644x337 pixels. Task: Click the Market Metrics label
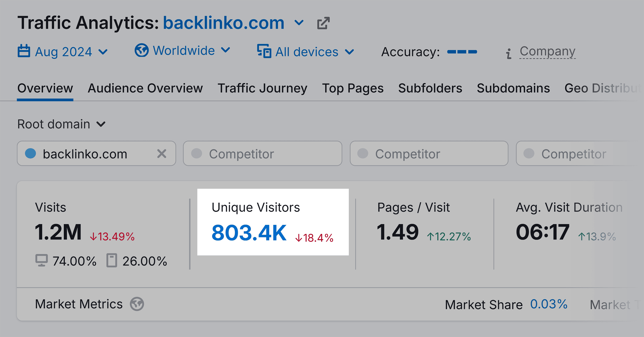79,304
